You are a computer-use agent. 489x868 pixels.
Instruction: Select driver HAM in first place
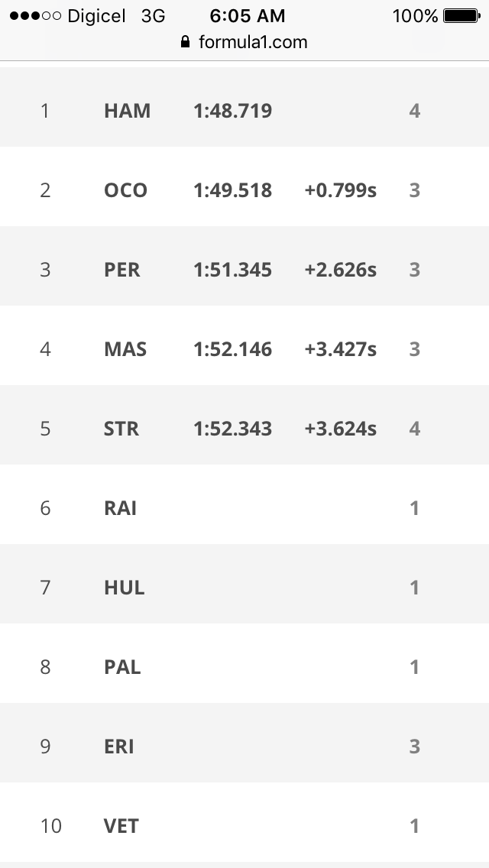(x=127, y=111)
